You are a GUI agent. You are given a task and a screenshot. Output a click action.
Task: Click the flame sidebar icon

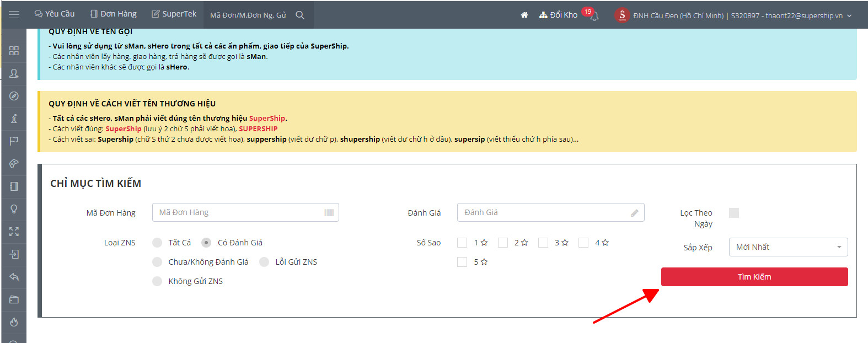14,322
